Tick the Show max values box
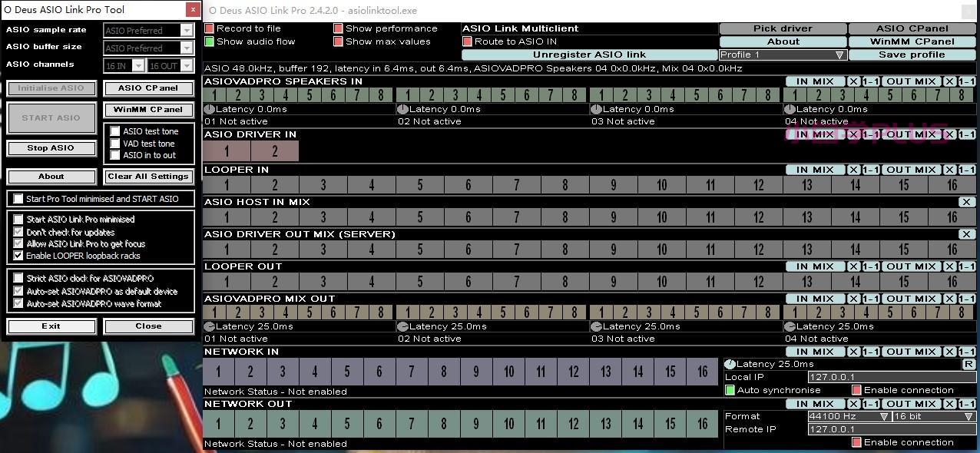This screenshot has width=980, height=453. coord(338,41)
